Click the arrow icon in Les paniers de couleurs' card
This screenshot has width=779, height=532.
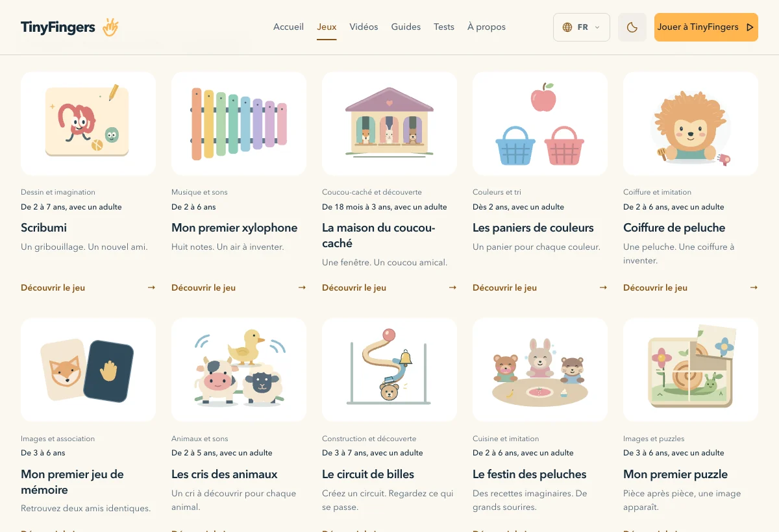603,287
